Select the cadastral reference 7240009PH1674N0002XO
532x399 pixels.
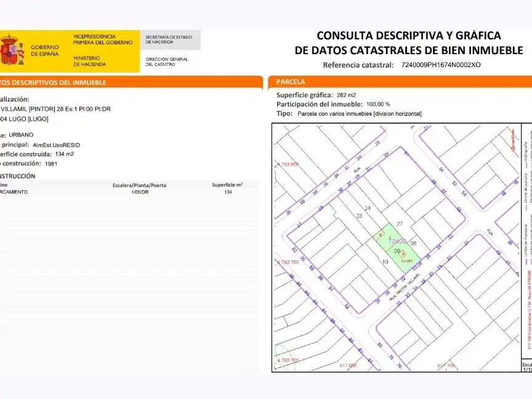pyautogui.click(x=441, y=65)
